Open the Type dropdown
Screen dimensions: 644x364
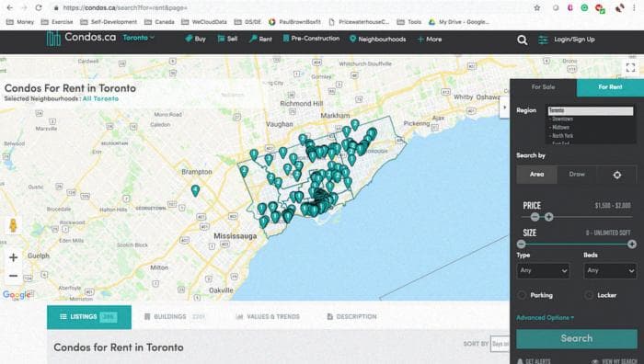pos(543,271)
